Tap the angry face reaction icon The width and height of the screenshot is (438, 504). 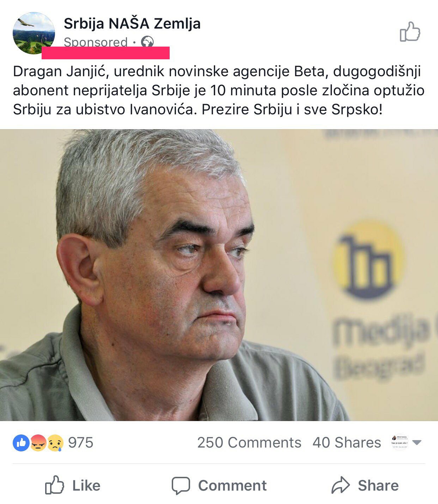point(38,443)
